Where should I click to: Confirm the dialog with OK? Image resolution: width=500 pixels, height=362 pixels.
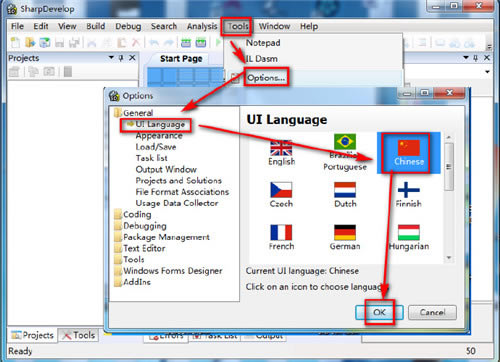[x=379, y=312]
